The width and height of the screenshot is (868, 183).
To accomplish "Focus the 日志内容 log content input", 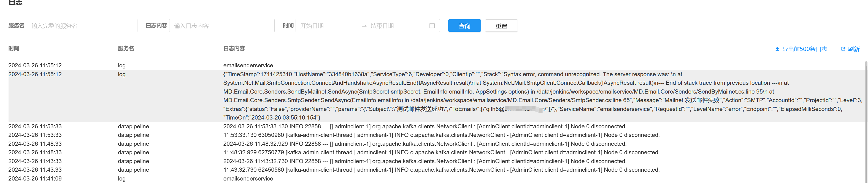I will [222, 26].
